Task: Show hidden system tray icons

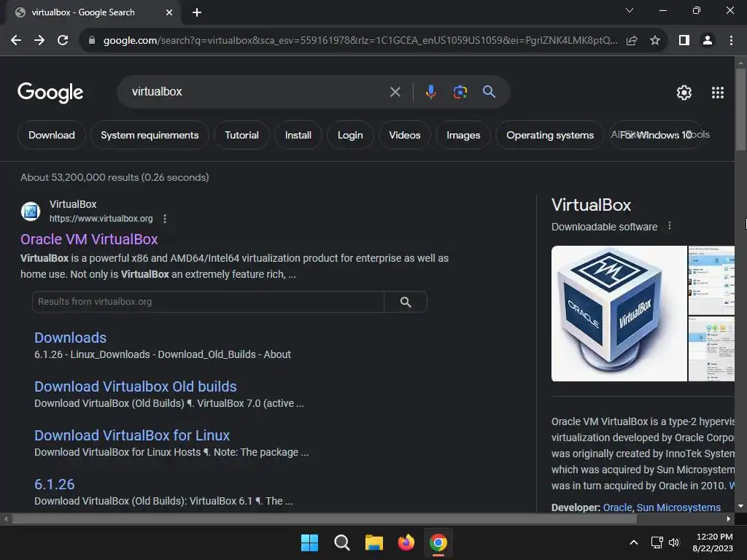Action: (x=634, y=542)
